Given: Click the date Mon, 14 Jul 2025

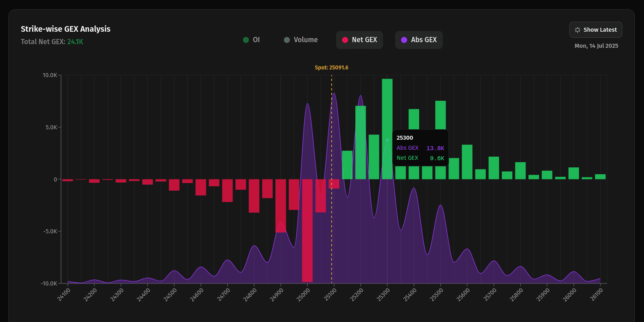Looking at the screenshot, I should pos(596,46).
